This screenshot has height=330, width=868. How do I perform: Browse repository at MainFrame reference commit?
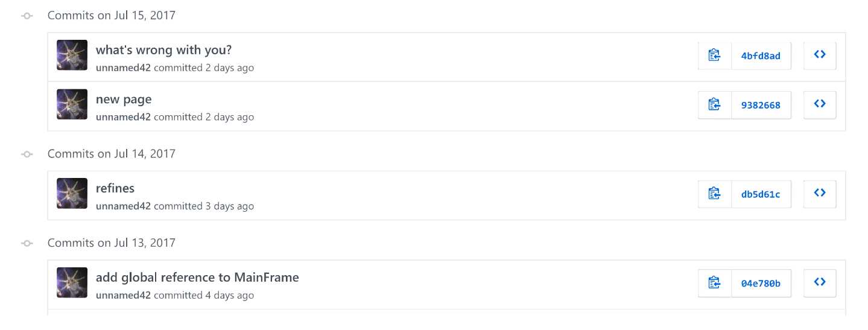pos(820,283)
